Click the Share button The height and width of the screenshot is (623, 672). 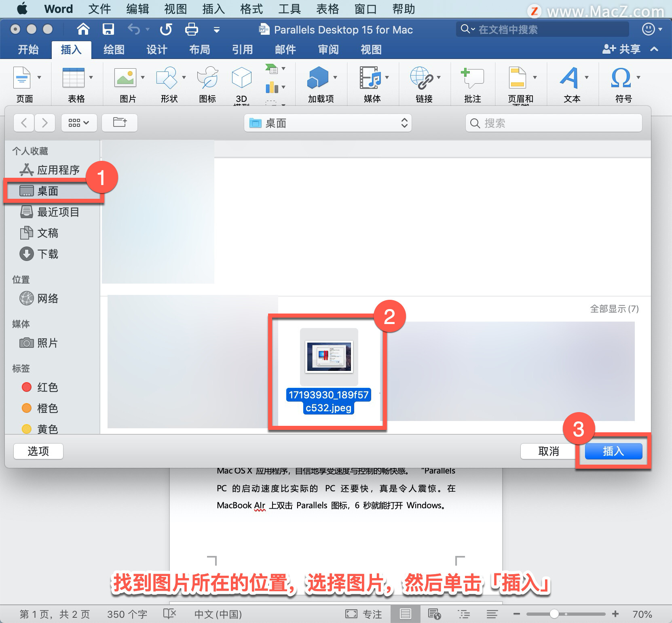point(621,49)
